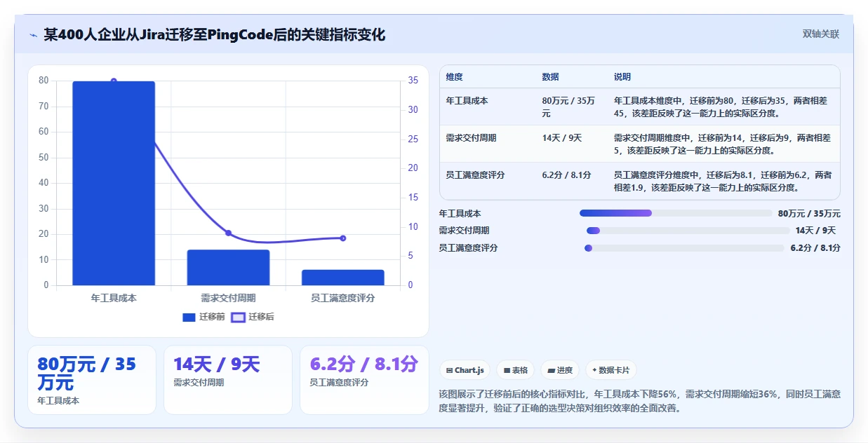This screenshot has height=443, width=868.
Task: Select the 进度 tag chip
Action: (x=560, y=370)
